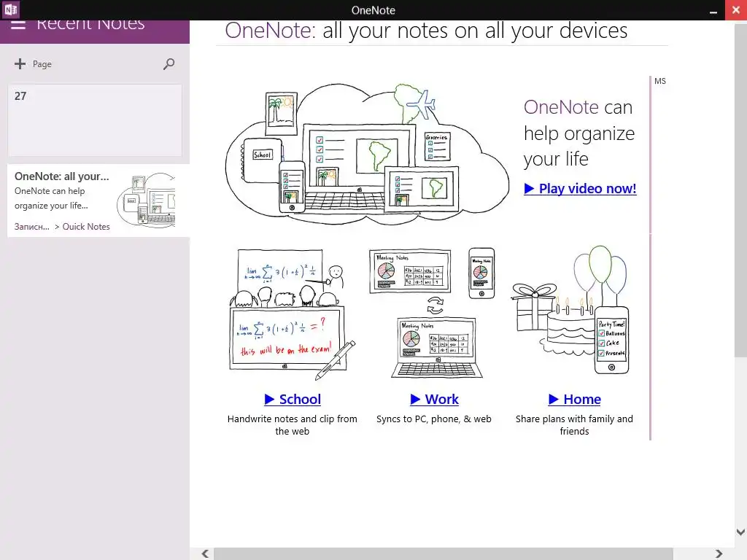Click the MS author tag
The width and height of the screenshot is (747, 560).
(x=659, y=81)
